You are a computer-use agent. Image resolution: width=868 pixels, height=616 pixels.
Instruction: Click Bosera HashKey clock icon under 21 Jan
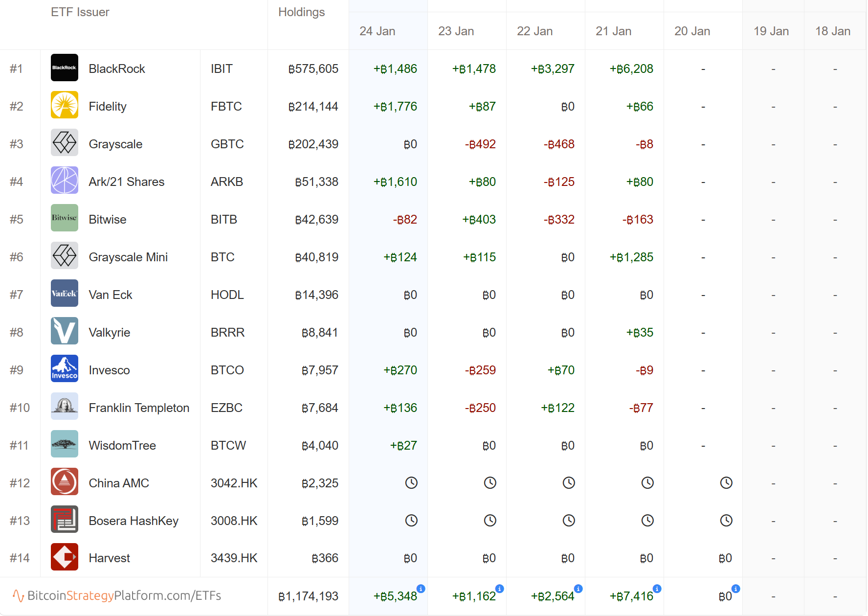point(647,520)
